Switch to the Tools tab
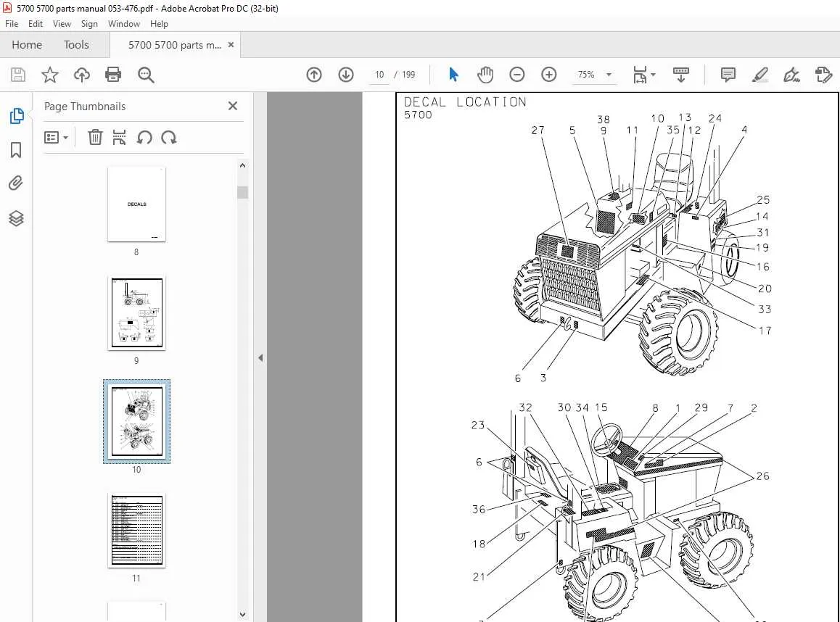This screenshot has width=840, height=622. [x=76, y=45]
